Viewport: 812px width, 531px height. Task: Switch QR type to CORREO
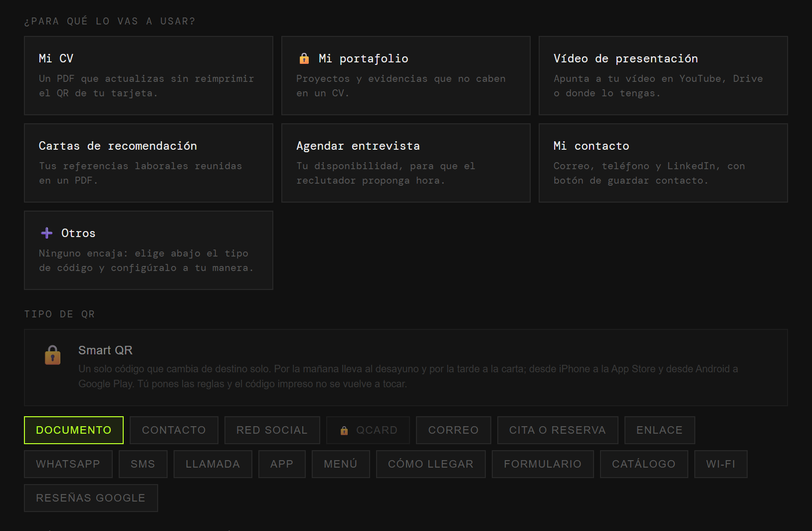point(453,430)
